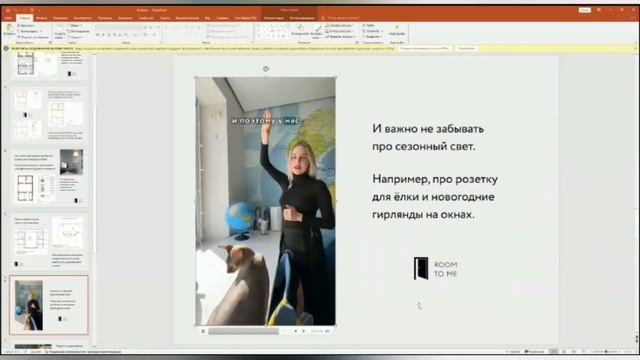Click the Вход sign-in button
This screenshot has height=360, width=640.
(x=584, y=10)
